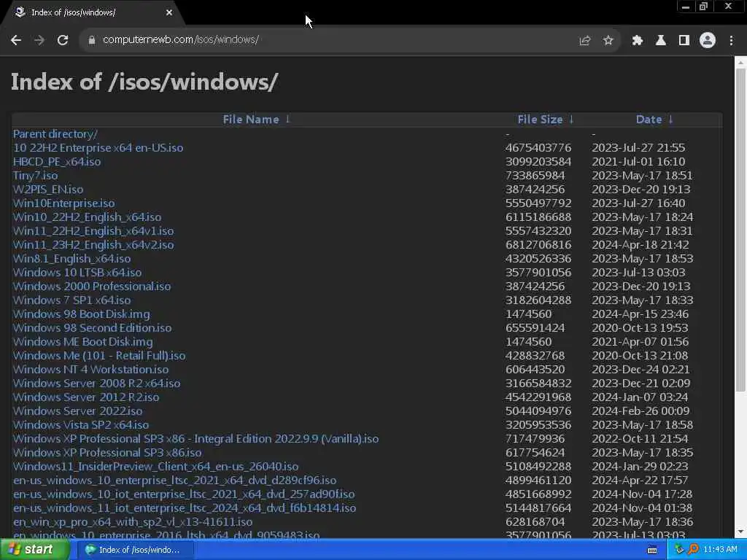
Task: Open the Windows XP start button
Action: click(34, 550)
